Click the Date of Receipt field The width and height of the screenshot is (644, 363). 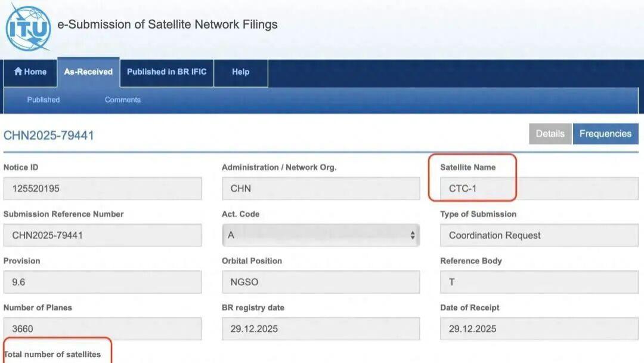click(539, 328)
